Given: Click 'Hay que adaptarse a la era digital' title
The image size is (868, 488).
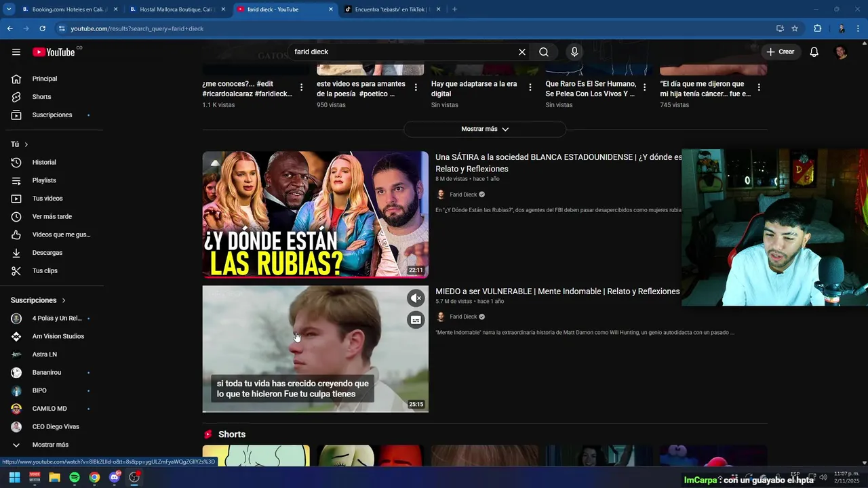Looking at the screenshot, I should [474, 89].
